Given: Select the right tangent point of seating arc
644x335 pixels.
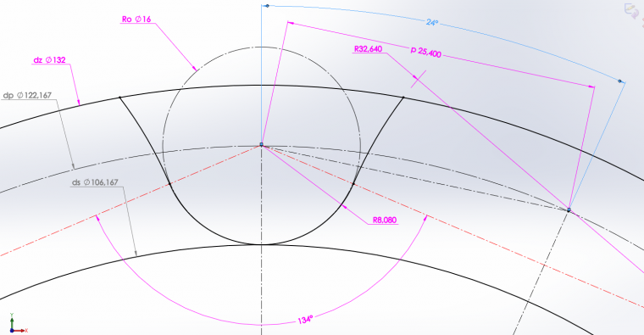Looking at the screenshot, I should pos(353,184).
